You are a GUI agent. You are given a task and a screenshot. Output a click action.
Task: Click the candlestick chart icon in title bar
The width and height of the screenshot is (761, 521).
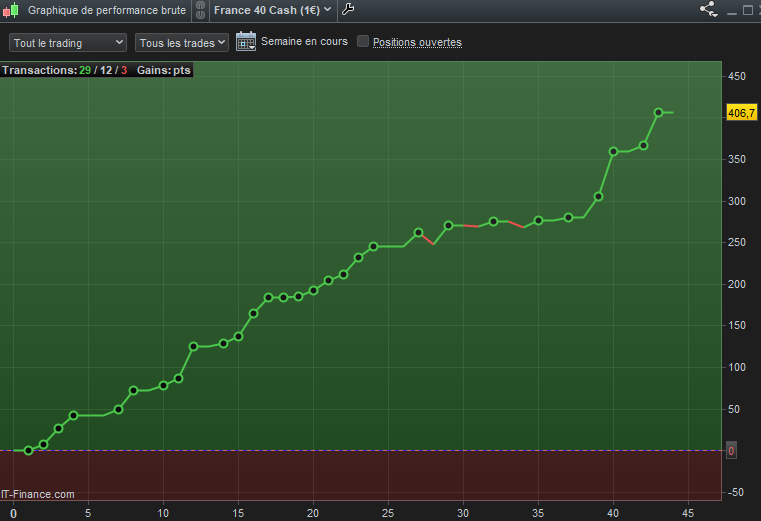pos(11,10)
